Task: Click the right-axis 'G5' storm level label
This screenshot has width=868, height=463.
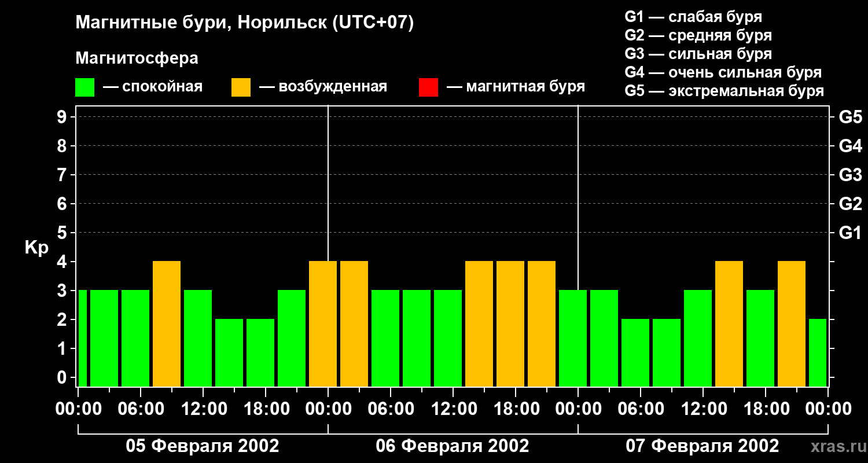Action: 850,117
